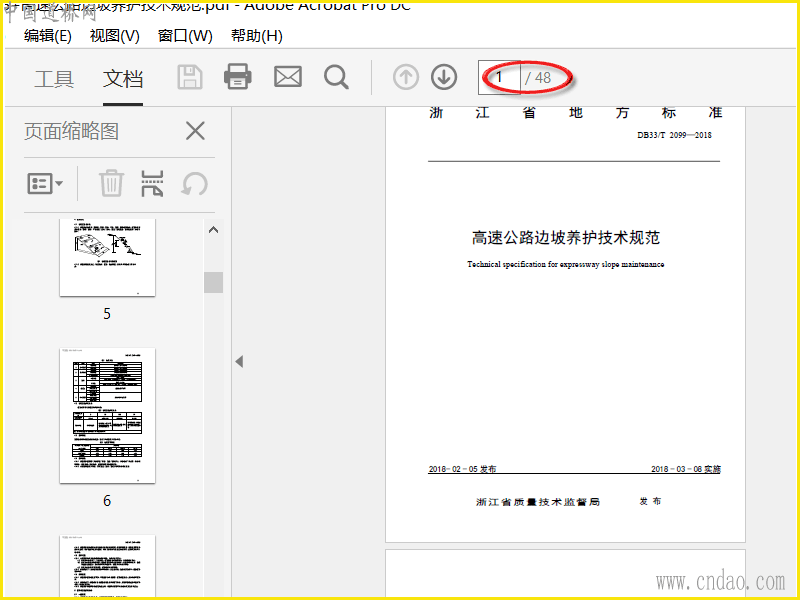The width and height of the screenshot is (800, 600).
Task: Click the print pages panel icon
Action: [152, 183]
